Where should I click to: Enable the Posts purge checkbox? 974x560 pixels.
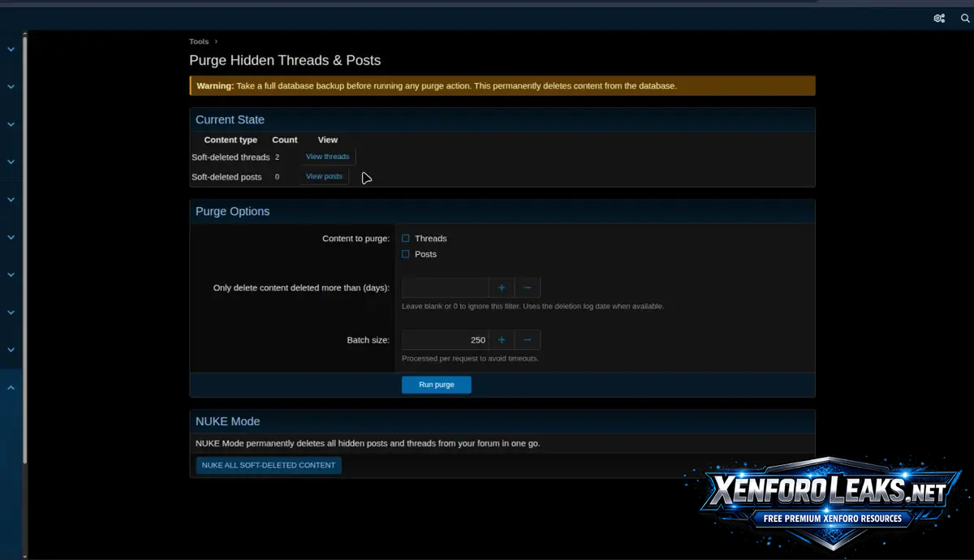(x=406, y=254)
